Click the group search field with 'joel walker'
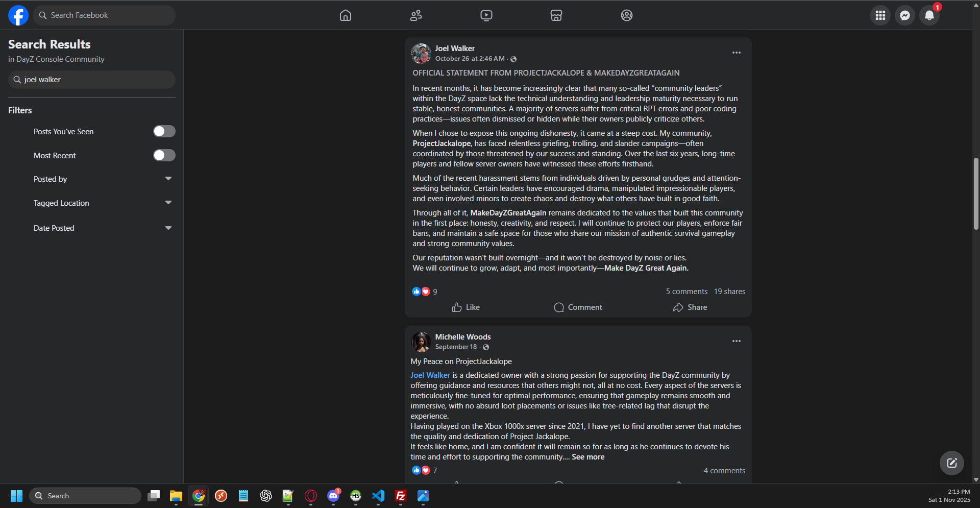The image size is (980, 508). click(92, 80)
